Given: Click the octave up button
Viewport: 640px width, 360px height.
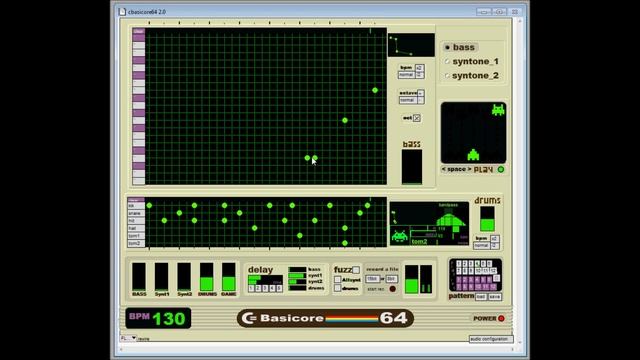Looking at the screenshot, I should [x=421, y=93].
